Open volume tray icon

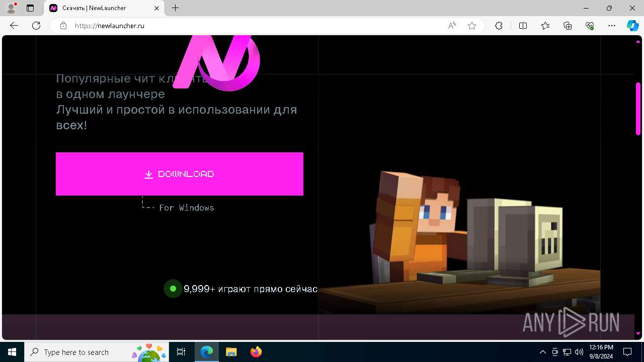[579, 352]
